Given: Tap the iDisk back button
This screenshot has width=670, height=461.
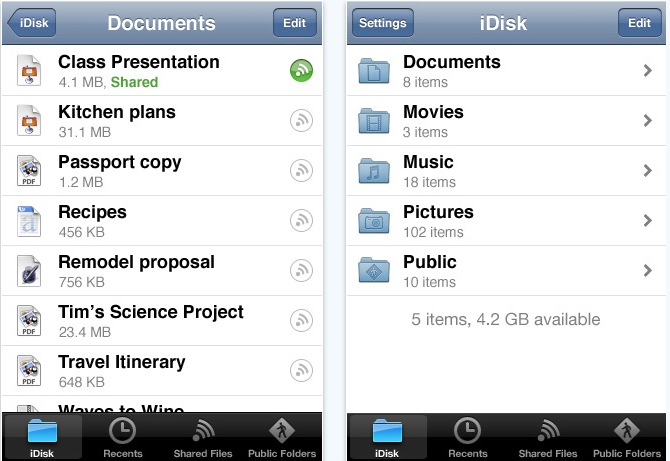Looking at the screenshot, I should click(x=31, y=22).
